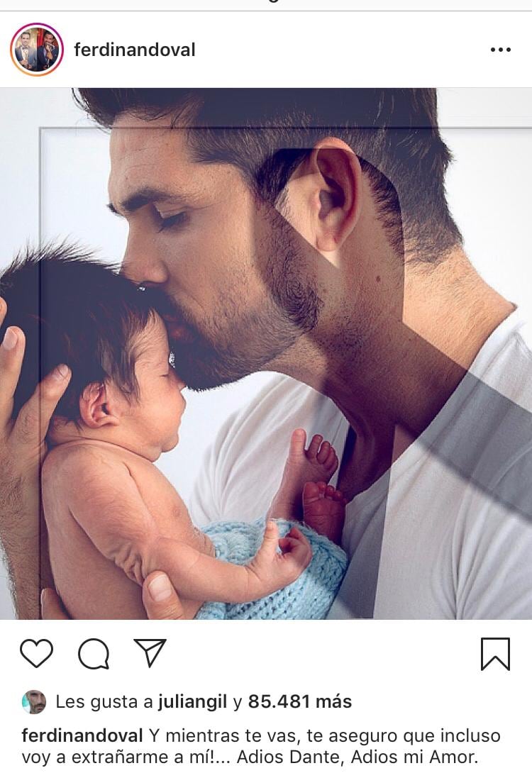
Task: Open juliangil's small avatar next to likes
Action: click(34, 701)
